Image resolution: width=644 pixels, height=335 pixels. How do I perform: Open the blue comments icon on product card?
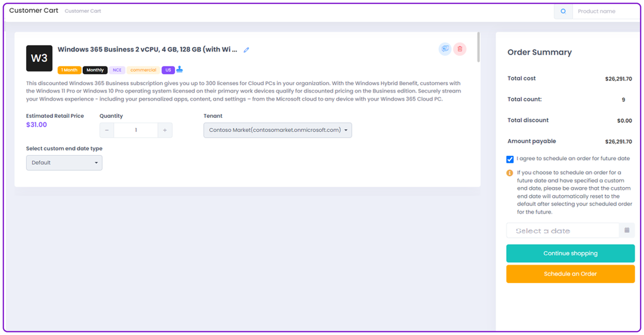tap(445, 49)
